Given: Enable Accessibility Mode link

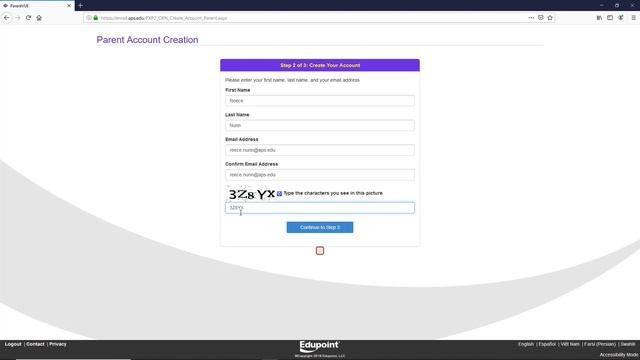Looking at the screenshot, I should tap(618, 355).
